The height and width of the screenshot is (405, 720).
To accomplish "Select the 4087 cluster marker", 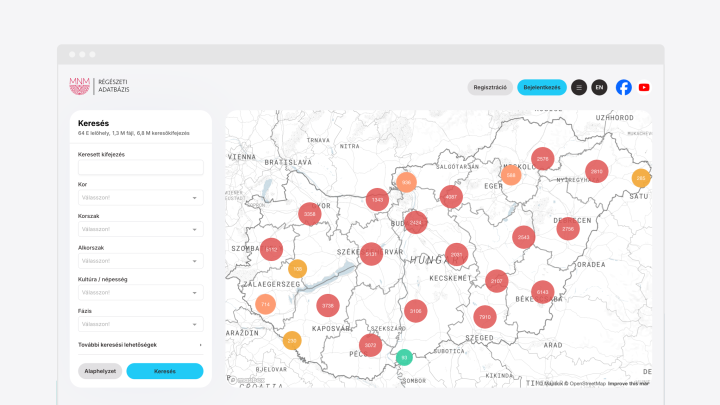I will pyautogui.click(x=451, y=197).
